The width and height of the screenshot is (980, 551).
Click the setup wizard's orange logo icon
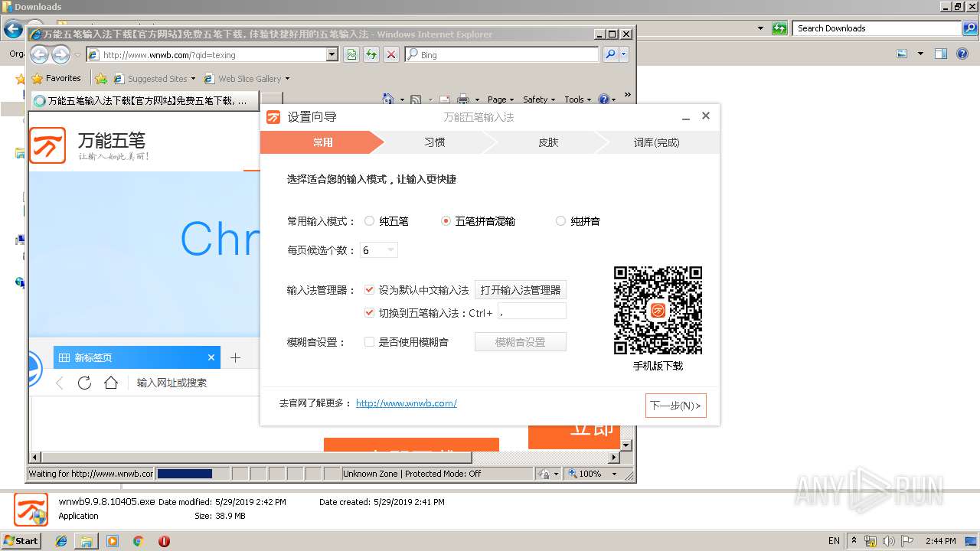click(273, 117)
